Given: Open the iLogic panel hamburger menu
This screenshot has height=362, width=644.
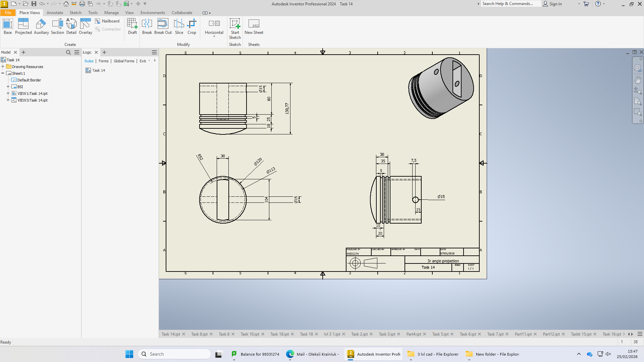Looking at the screenshot, I should tap(154, 52).
